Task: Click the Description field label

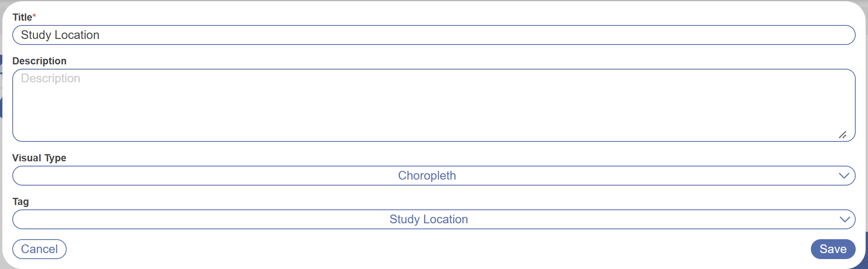Action: point(39,61)
